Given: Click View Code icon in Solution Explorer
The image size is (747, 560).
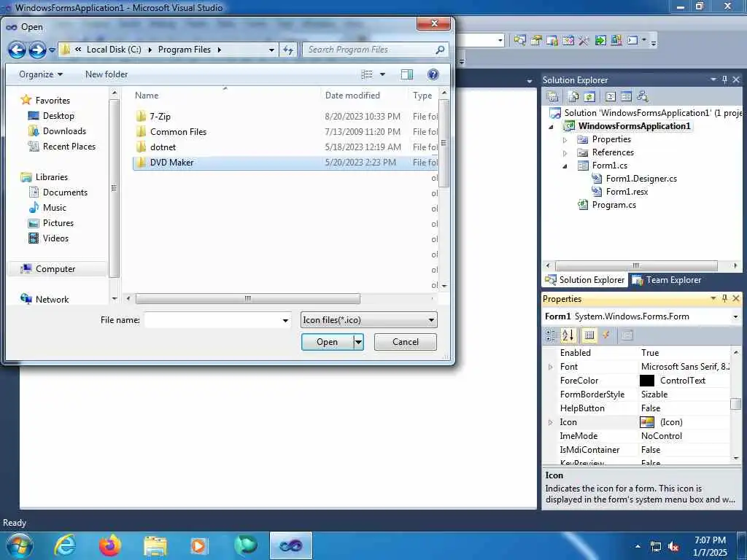Looking at the screenshot, I should [x=611, y=97].
